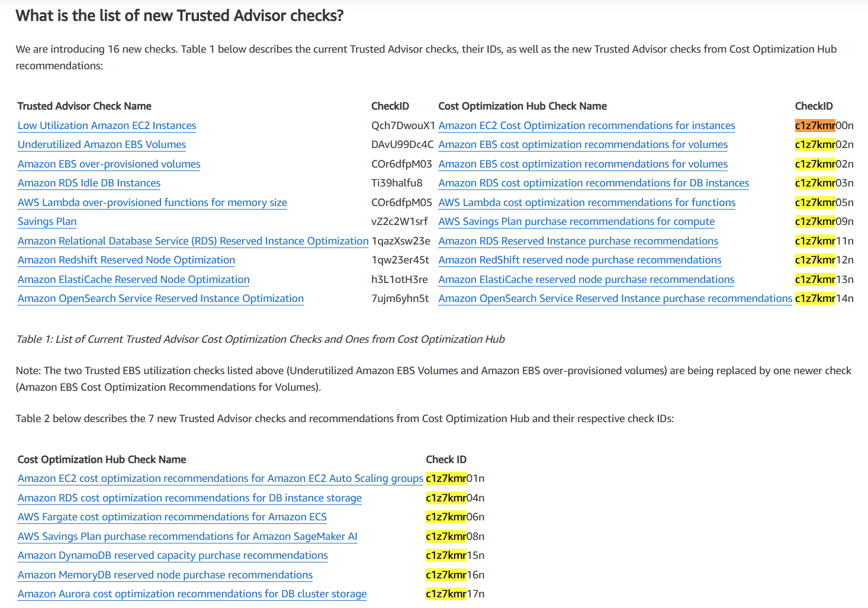Click check ID c1z7kmr15n
The width and height of the screenshot is (868, 608).
click(455, 555)
